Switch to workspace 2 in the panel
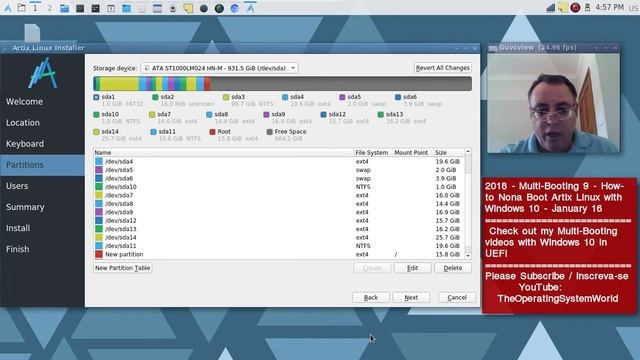This screenshot has height=360, width=640. 49,8
